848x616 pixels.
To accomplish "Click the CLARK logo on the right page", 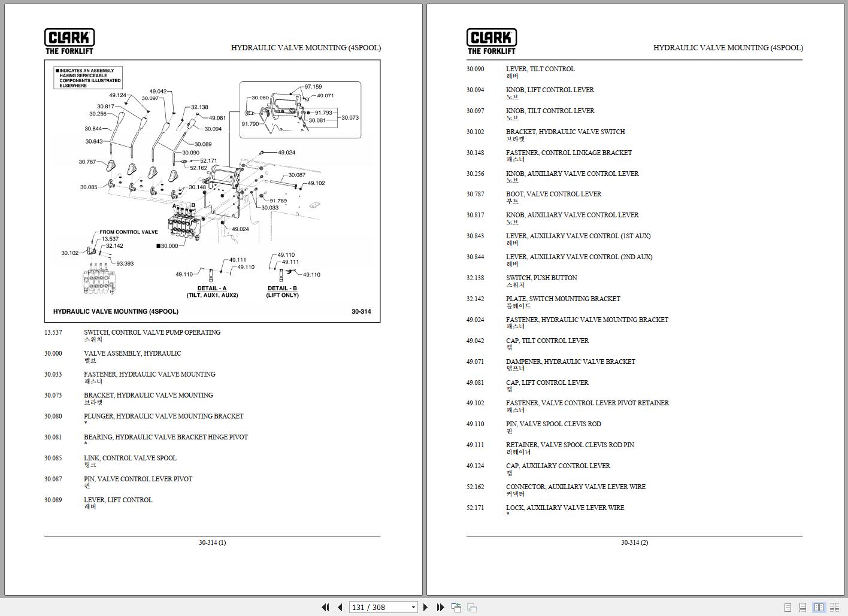I will (492, 41).
